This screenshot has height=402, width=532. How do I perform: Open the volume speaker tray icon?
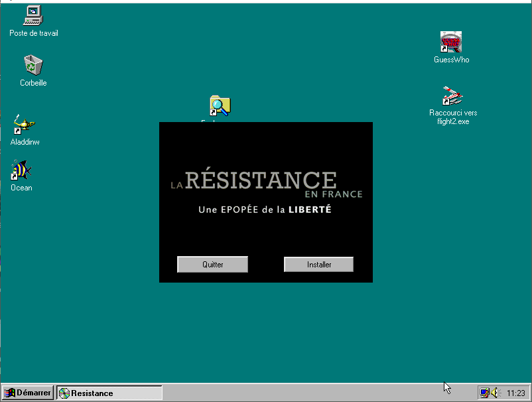495,393
